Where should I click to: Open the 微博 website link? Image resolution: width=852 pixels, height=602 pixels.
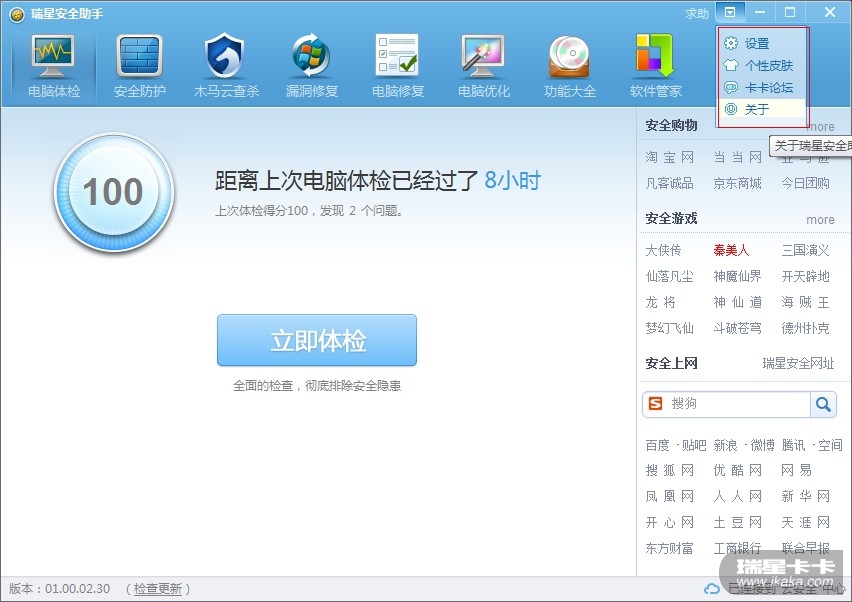[762, 446]
